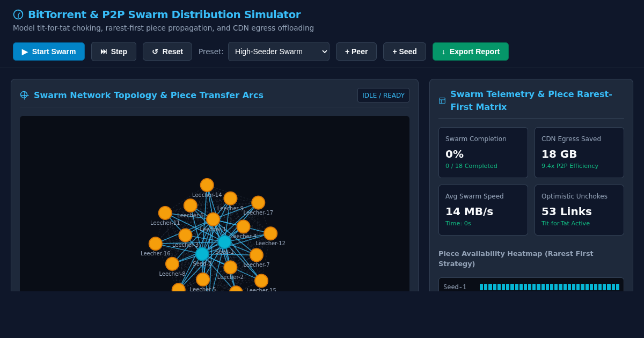Select the Leecher-5 peer node

coord(203,280)
